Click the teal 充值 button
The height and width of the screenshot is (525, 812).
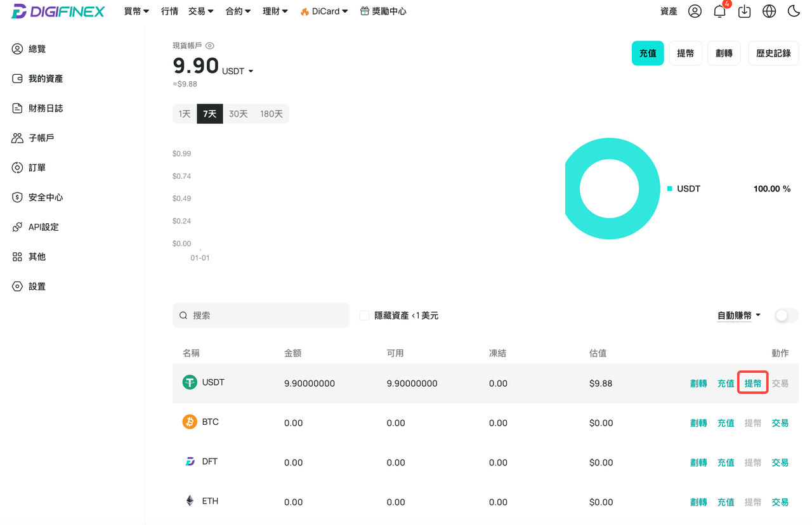point(648,53)
